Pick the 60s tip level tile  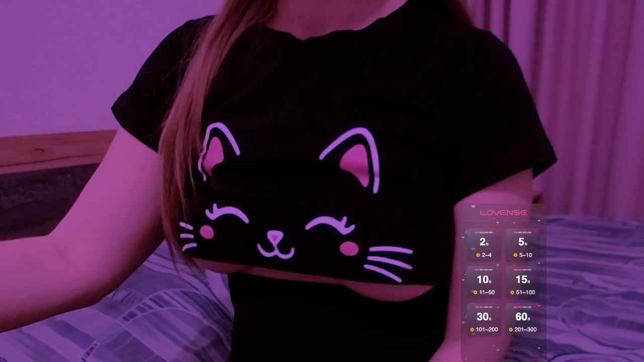point(523,320)
